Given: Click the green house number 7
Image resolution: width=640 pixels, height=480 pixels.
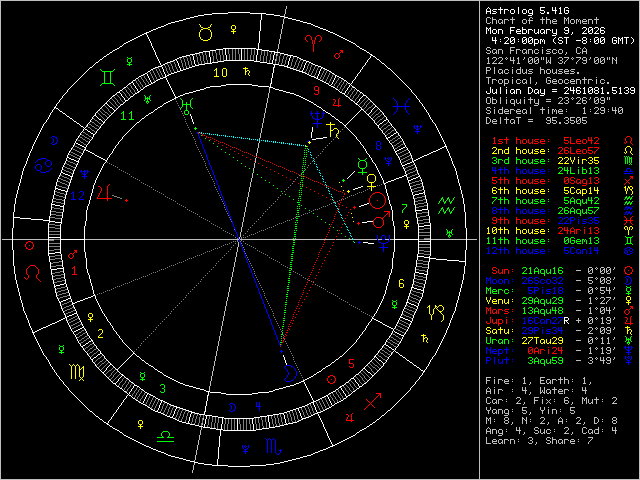Looking at the screenshot, I should (x=404, y=209).
